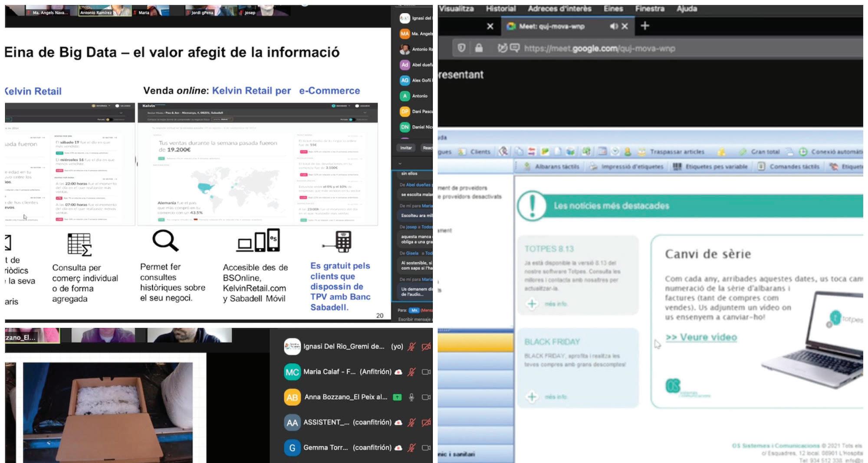
Task: Open Clients in Totpes toolbar
Action: coord(474,152)
